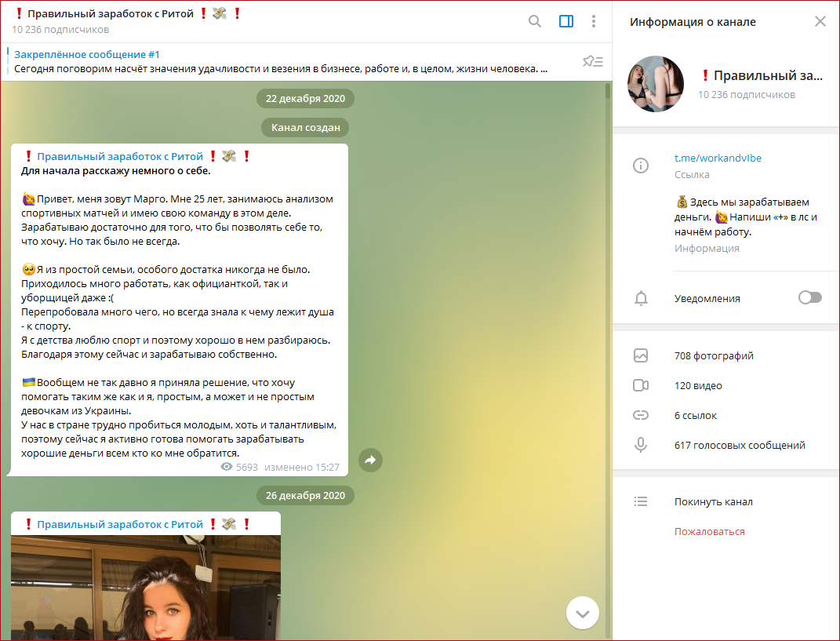The width and height of the screenshot is (840, 641).
Task: Click the bell icon next to Уведомления
Action: coord(641,298)
